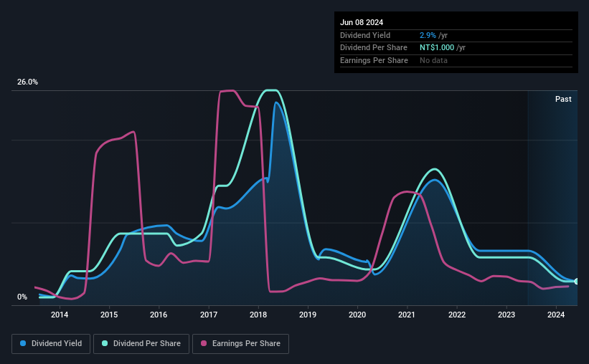Click the Earnings Per Share tooltip row label
Screen dimensions: 589x364
coord(374,60)
